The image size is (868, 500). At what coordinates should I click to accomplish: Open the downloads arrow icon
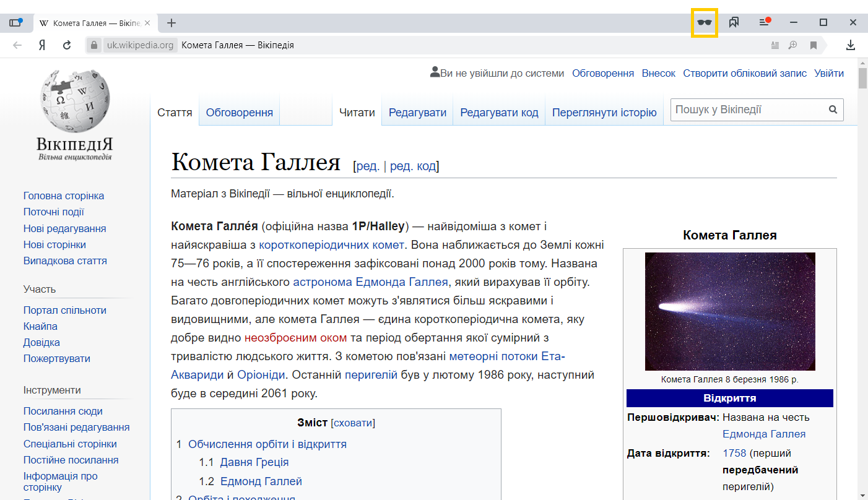tap(851, 45)
